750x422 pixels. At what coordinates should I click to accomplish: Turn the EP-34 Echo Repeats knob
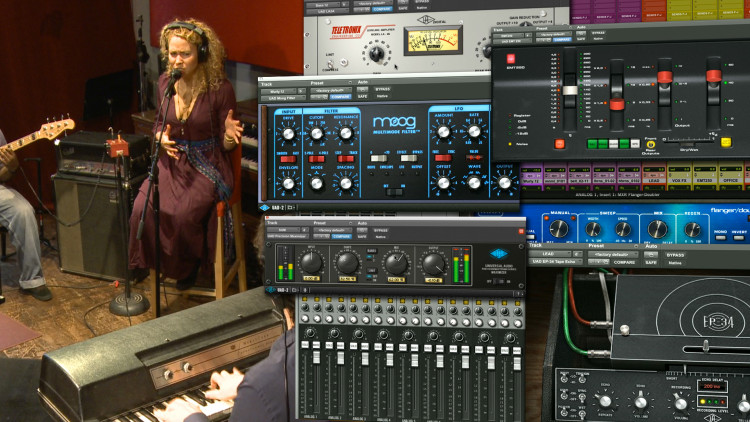coord(605,401)
